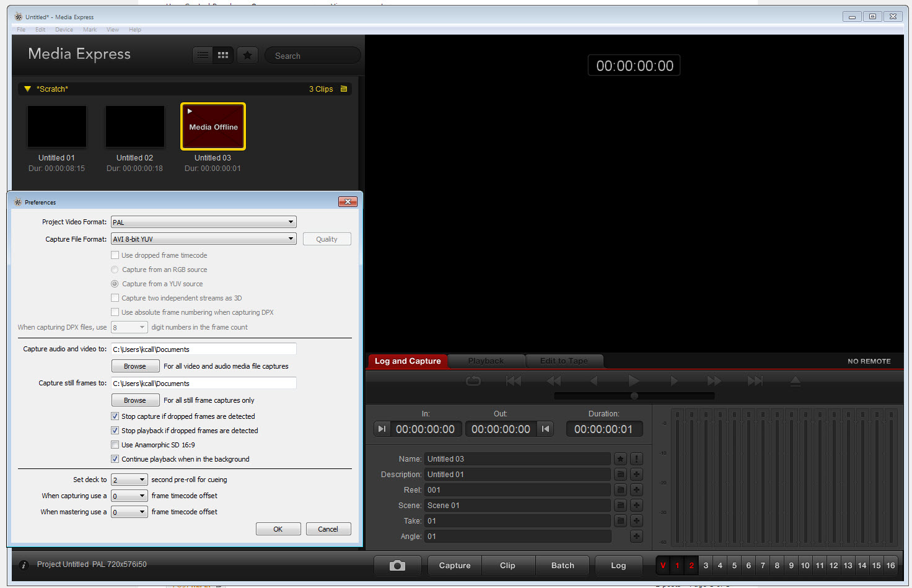The height and width of the screenshot is (588, 912).
Task: Click the Scene clapper icon
Action: (x=620, y=505)
